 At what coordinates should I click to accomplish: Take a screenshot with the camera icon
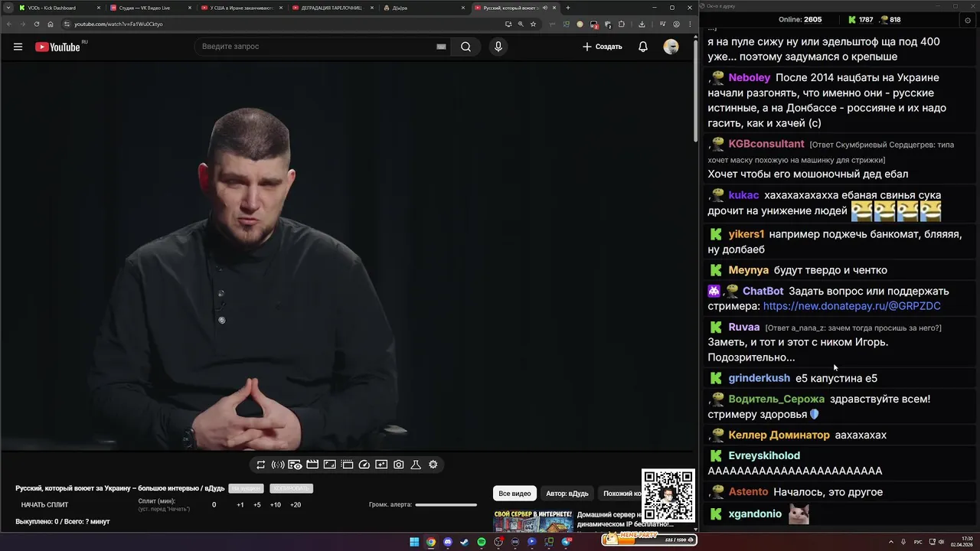pyautogui.click(x=399, y=465)
